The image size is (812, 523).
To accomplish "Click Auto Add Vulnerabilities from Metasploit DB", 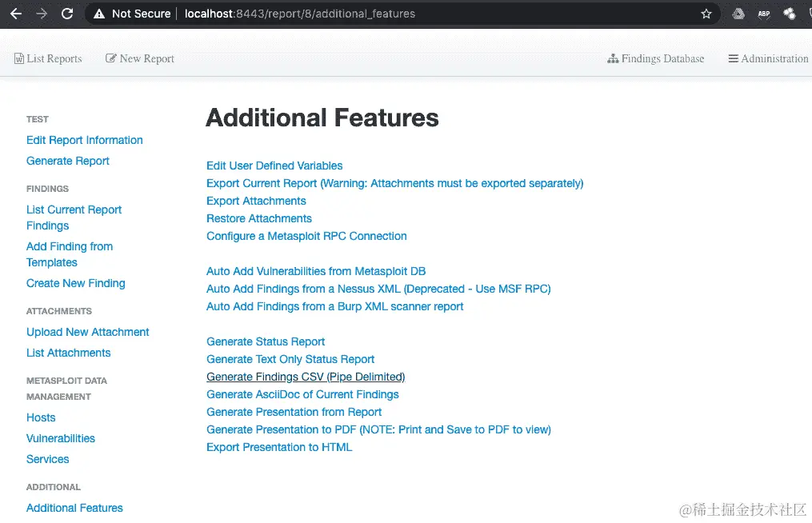I will (316, 271).
